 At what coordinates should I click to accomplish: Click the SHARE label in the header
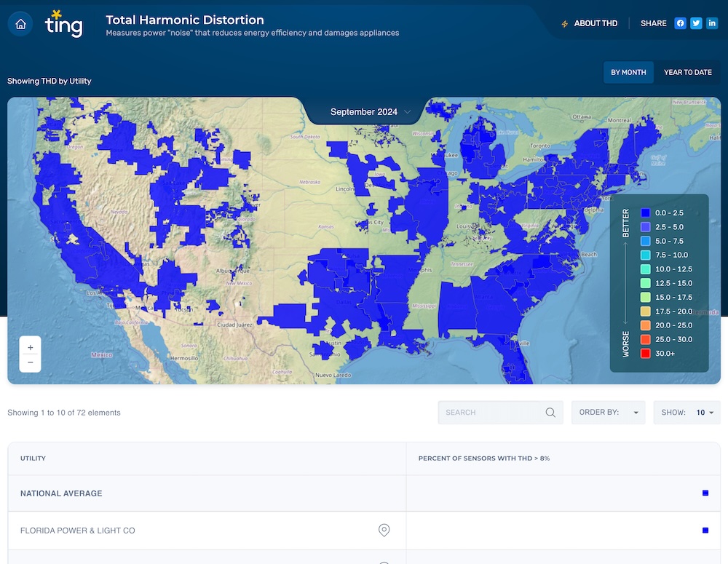coord(653,23)
